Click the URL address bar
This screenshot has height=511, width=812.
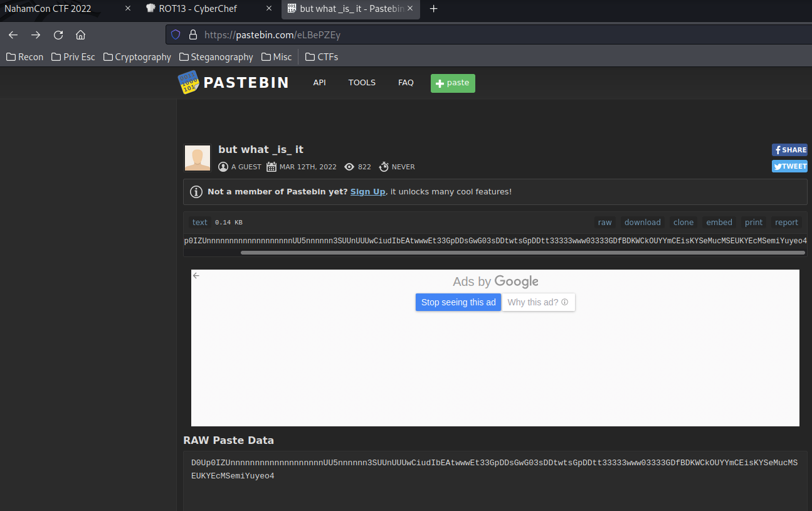[488, 35]
